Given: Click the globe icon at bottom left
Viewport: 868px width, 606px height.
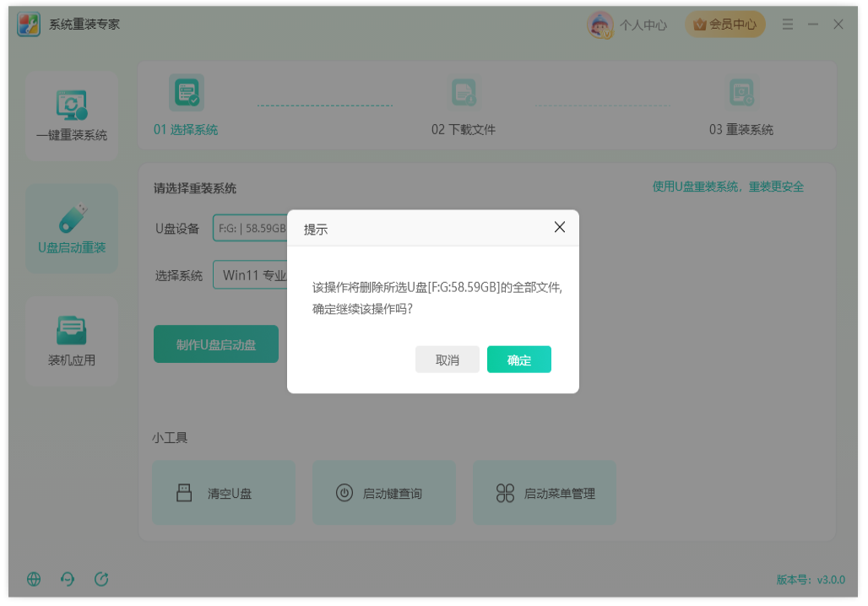Looking at the screenshot, I should [34, 580].
